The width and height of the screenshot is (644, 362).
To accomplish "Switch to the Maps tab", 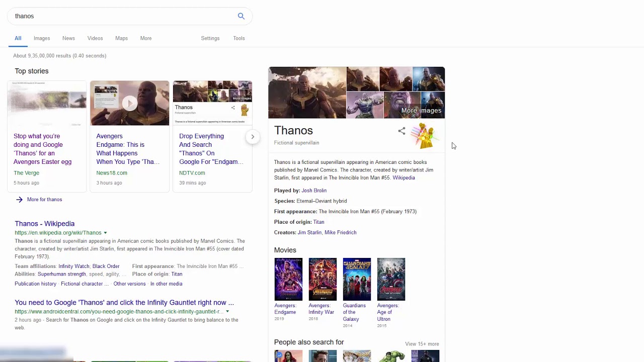I will (x=121, y=38).
